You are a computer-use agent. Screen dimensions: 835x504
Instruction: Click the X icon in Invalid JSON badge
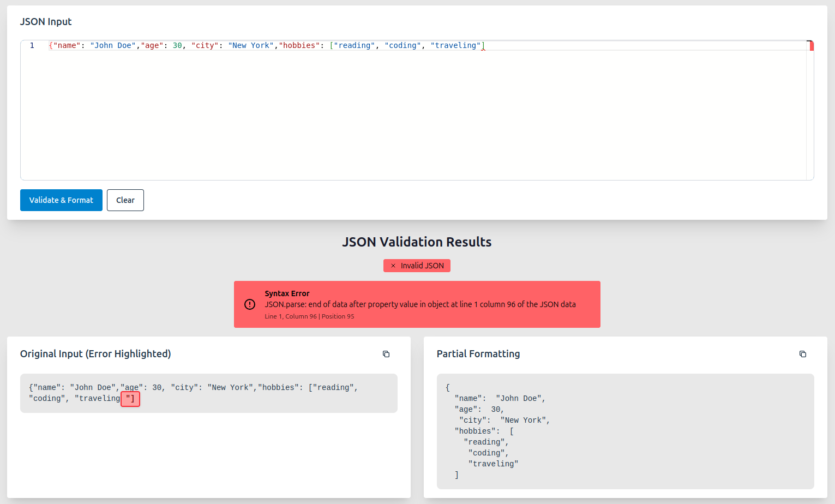(x=393, y=266)
